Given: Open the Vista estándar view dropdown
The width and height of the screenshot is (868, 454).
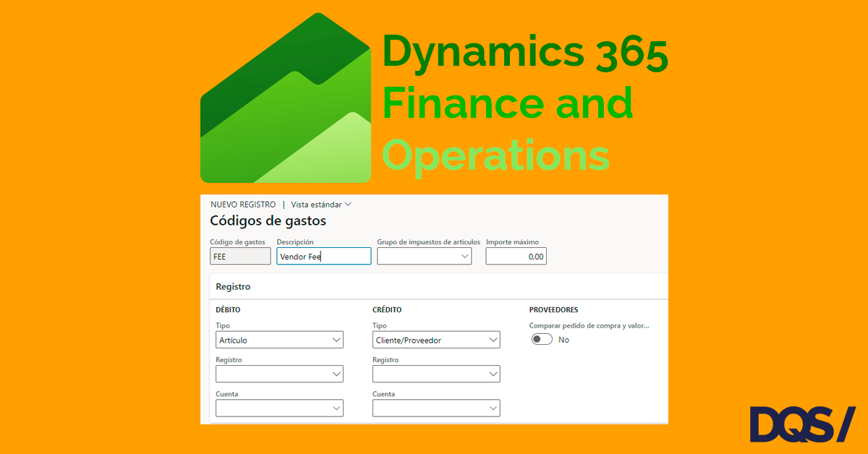Looking at the screenshot, I should coord(321,205).
